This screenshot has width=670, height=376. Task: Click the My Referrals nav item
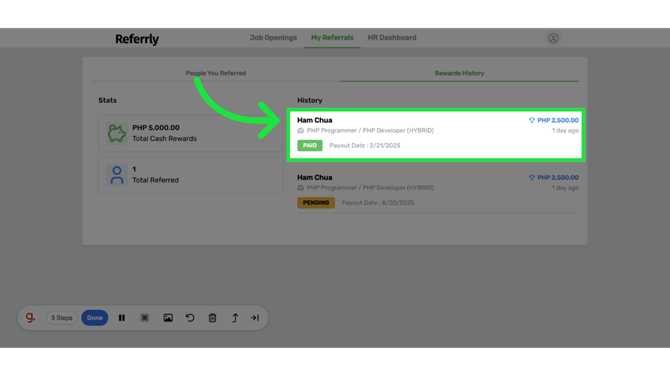(x=332, y=38)
